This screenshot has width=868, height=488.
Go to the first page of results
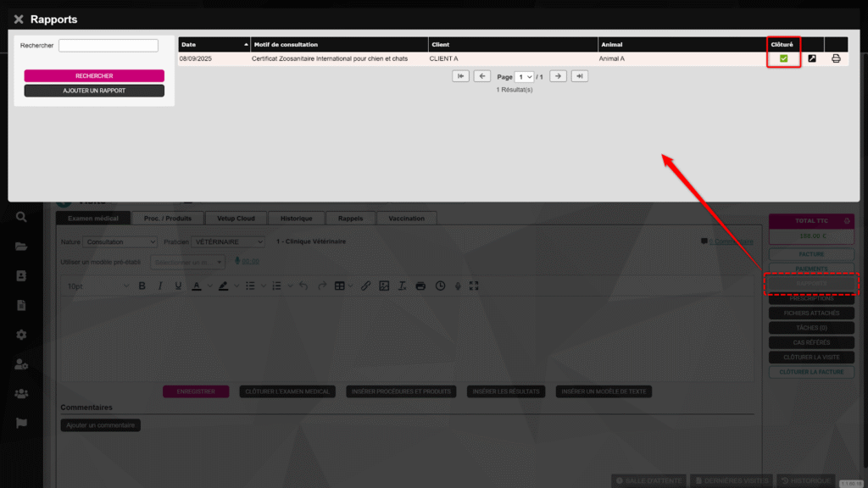pos(460,76)
